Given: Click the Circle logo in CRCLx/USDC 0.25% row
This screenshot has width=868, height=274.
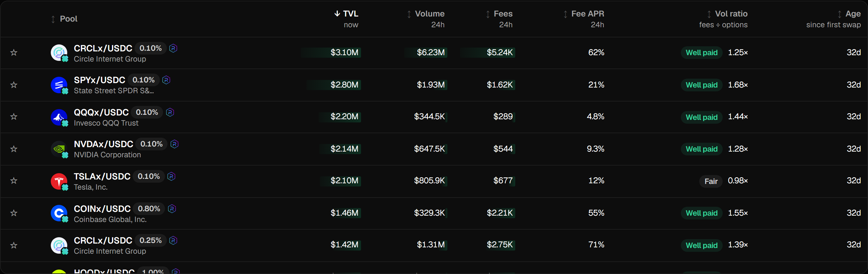Looking at the screenshot, I should coord(59,245).
